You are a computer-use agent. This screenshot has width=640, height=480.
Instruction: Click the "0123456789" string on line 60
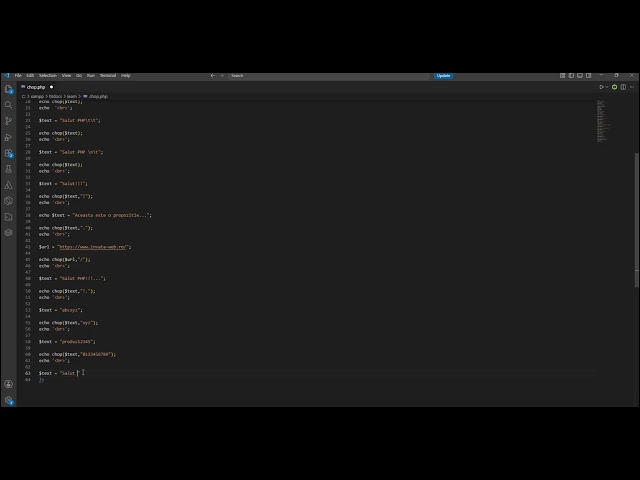pos(96,354)
